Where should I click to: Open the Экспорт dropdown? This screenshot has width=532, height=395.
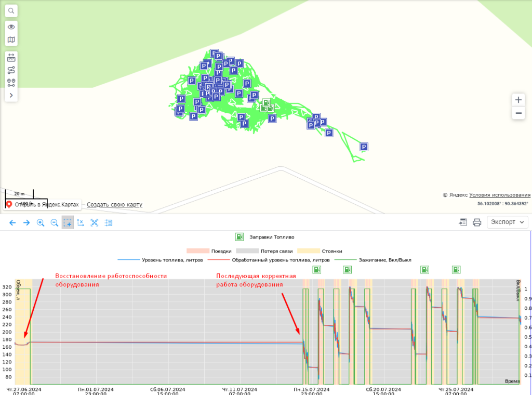pos(508,222)
